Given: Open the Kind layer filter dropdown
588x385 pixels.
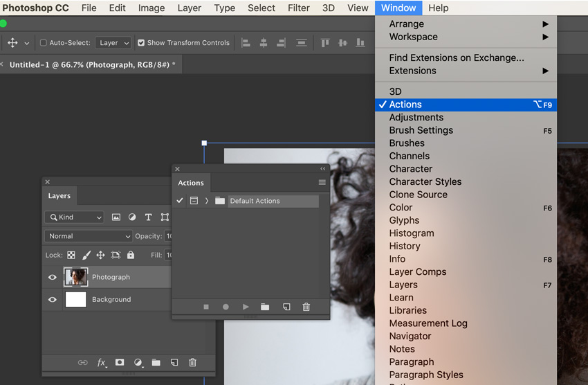Looking at the screenshot, I should (75, 217).
